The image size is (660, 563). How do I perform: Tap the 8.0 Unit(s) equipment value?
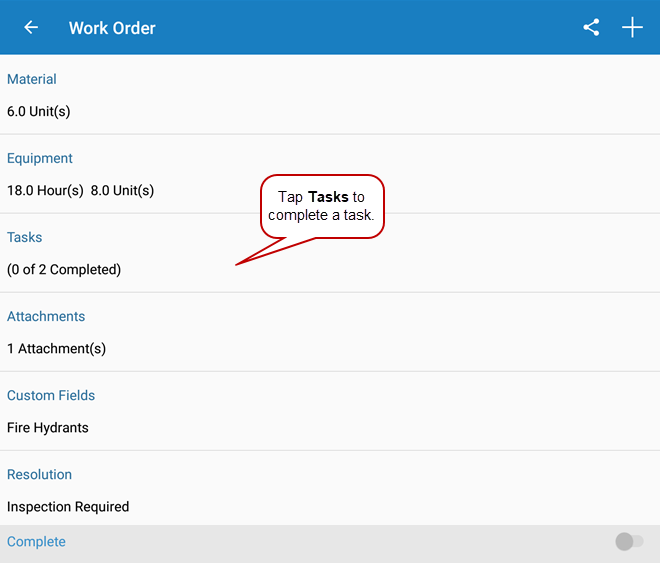[x=122, y=190]
